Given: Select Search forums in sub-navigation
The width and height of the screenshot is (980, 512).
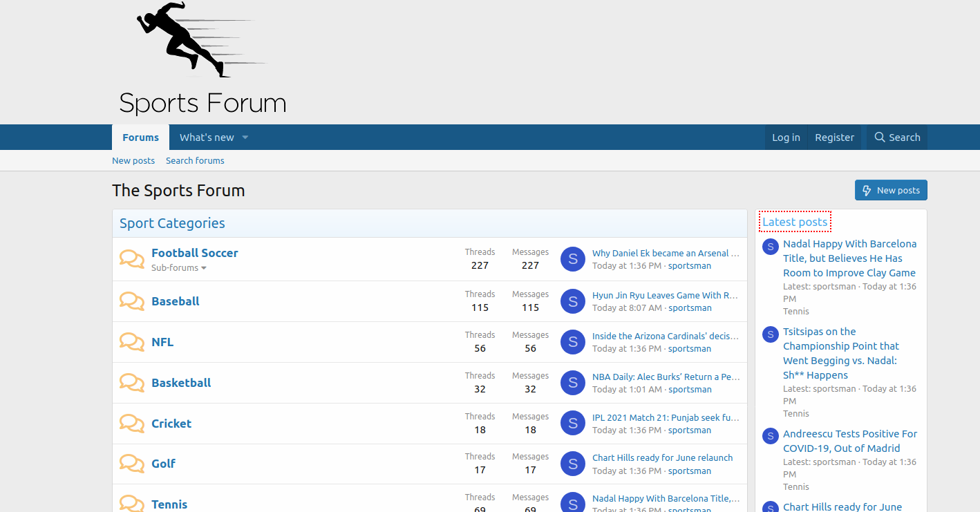Looking at the screenshot, I should click(195, 160).
